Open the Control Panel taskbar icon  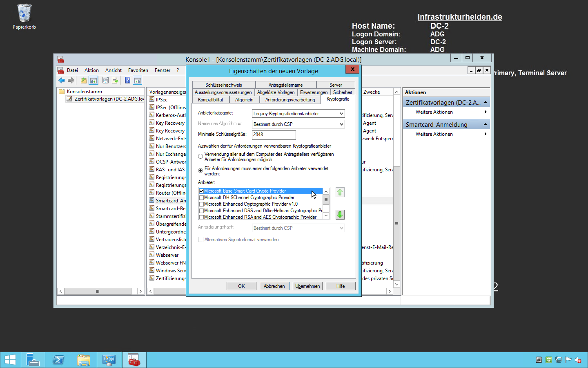(x=109, y=360)
